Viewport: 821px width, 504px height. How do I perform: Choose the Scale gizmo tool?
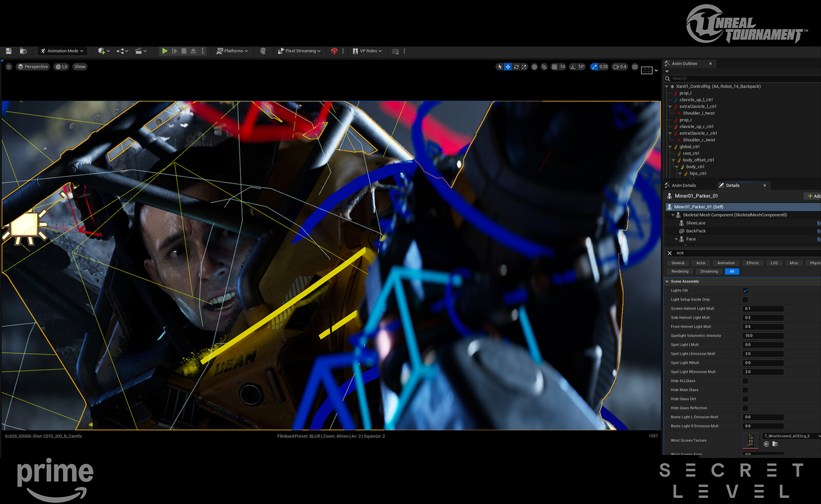pos(524,67)
